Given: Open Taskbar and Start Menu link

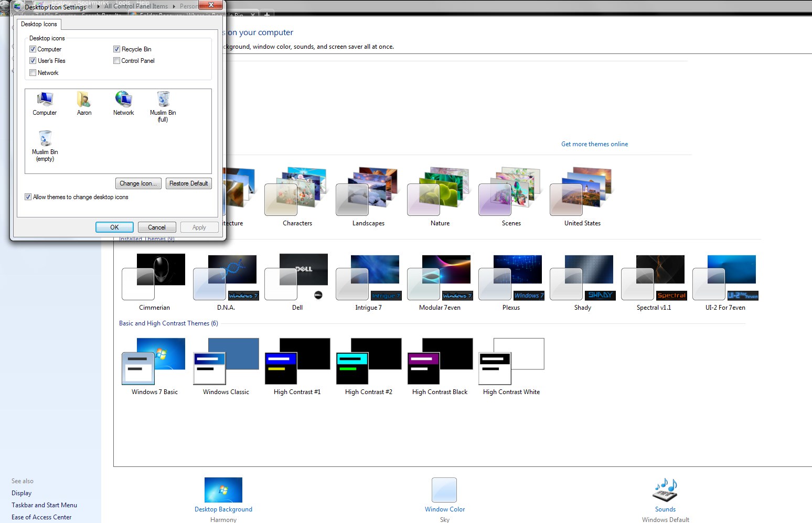Looking at the screenshot, I should (x=44, y=505).
